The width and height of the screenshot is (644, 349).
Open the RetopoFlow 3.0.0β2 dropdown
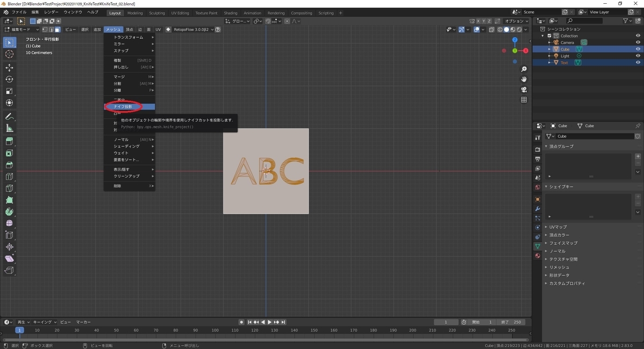tap(193, 30)
